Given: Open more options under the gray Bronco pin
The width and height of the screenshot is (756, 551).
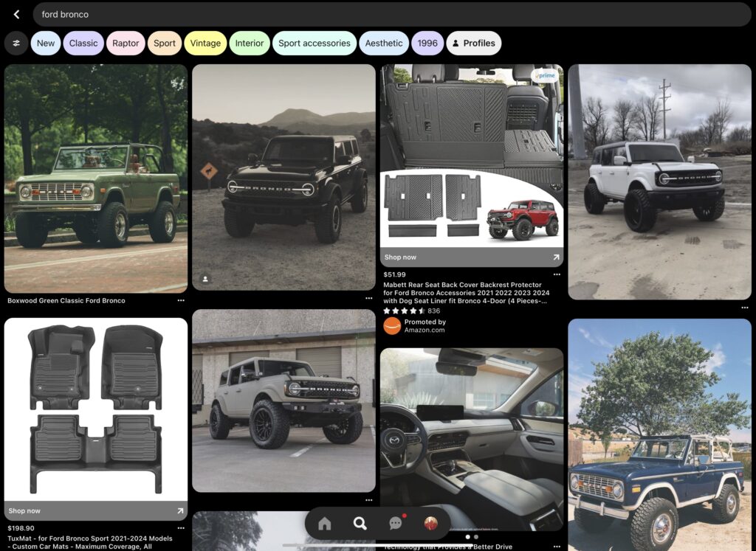Looking at the screenshot, I should (x=369, y=500).
